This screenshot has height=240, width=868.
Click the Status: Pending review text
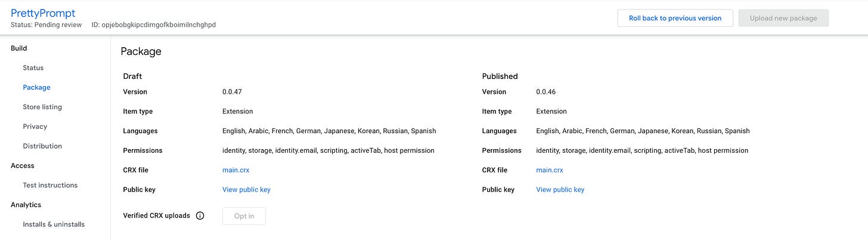(46, 25)
